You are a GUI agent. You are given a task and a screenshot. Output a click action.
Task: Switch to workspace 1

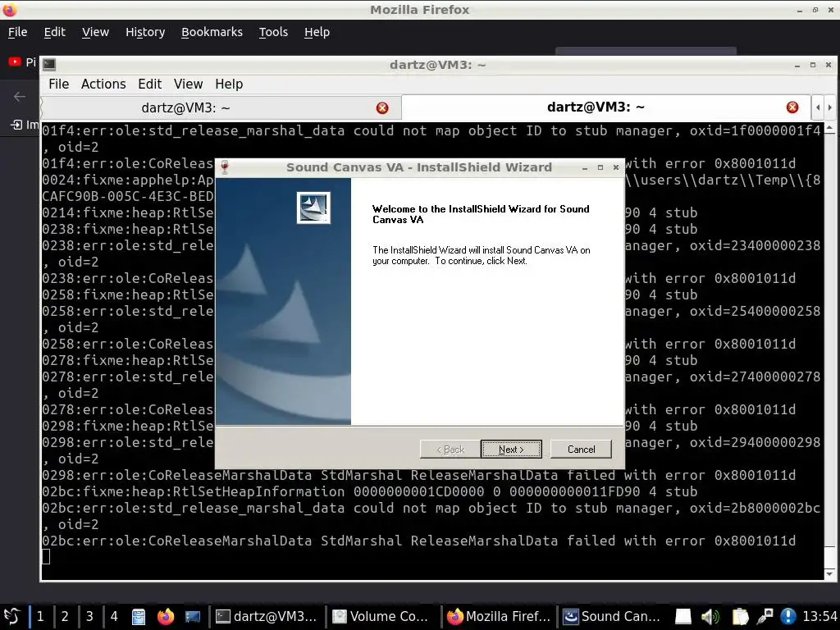[40, 617]
